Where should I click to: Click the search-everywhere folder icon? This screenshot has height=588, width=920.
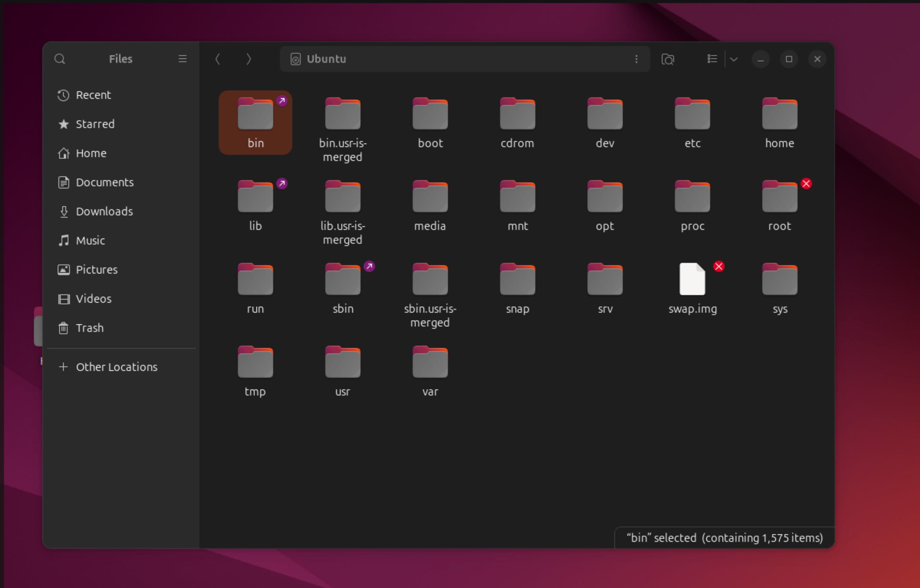click(667, 59)
